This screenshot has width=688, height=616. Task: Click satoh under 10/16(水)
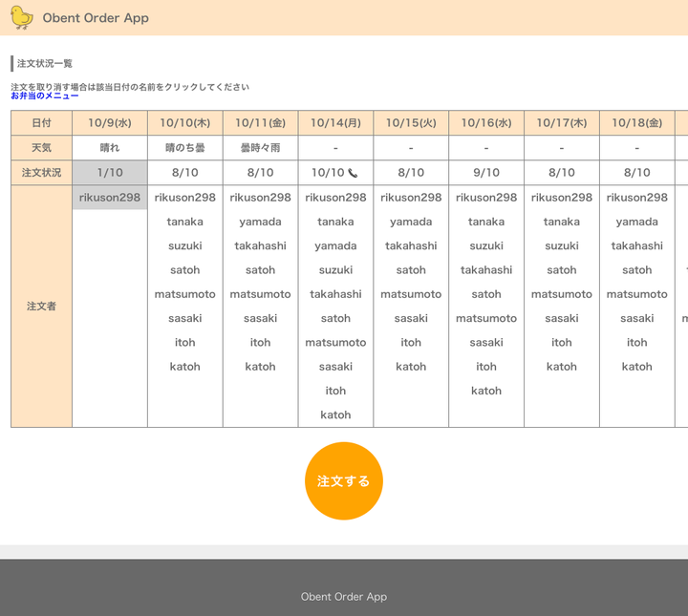point(486,294)
